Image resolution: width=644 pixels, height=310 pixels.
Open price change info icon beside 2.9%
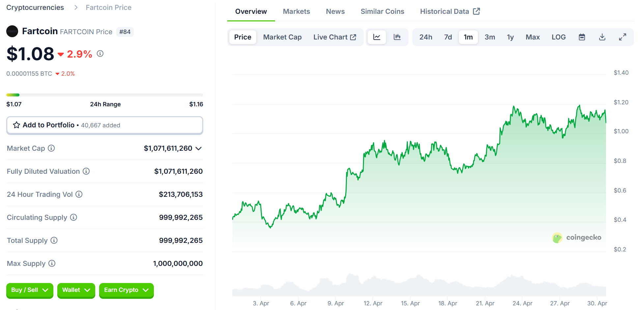[x=100, y=53]
